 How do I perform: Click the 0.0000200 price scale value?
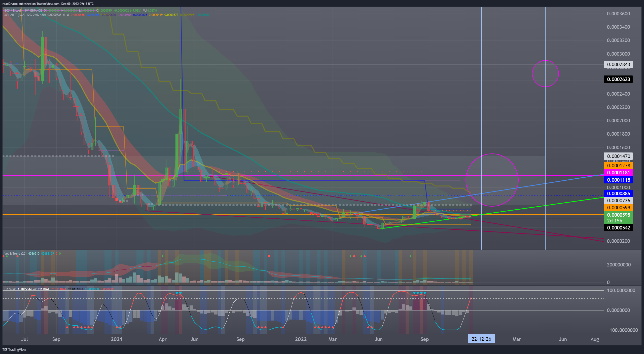pyautogui.click(x=618, y=241)
